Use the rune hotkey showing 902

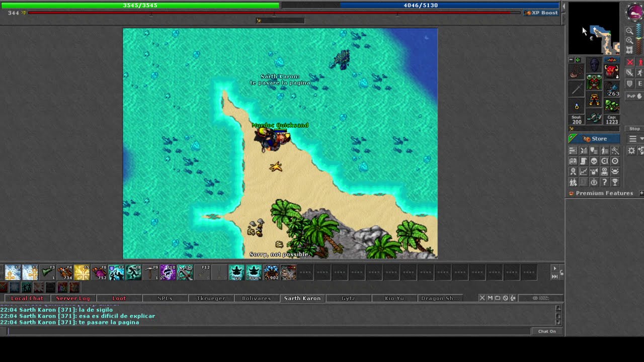click(x=271, y=272)
